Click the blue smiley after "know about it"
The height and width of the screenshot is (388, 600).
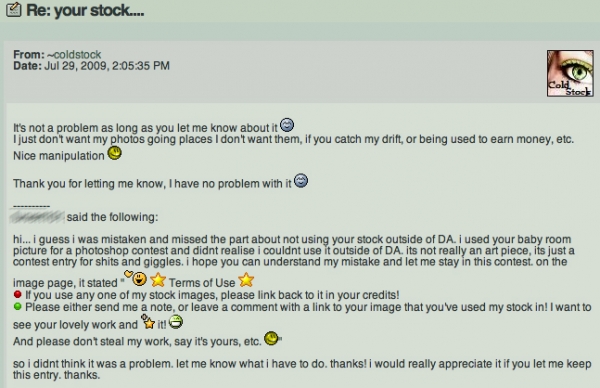pyautogui.click(x=287, y=125)
